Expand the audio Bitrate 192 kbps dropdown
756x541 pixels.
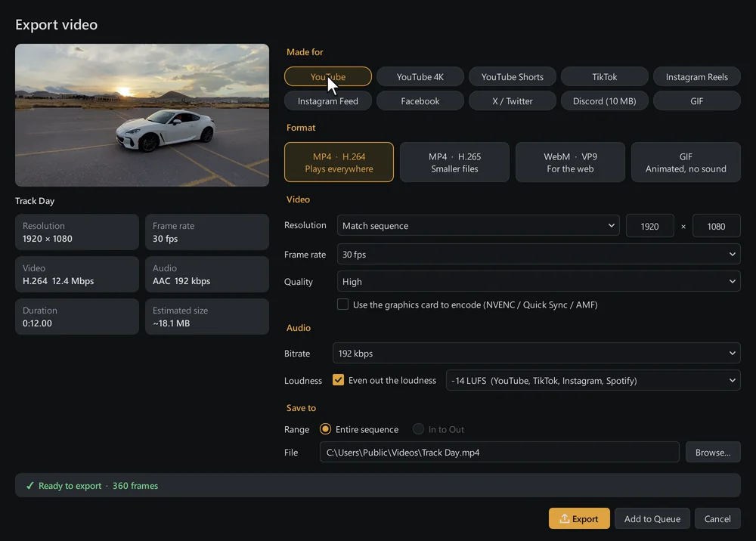(x=536, y=353)
